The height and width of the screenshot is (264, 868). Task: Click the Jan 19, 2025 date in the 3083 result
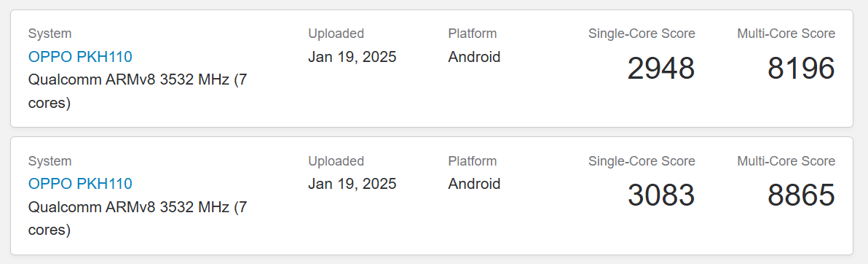pyautogui.click(x=352, y=184)
